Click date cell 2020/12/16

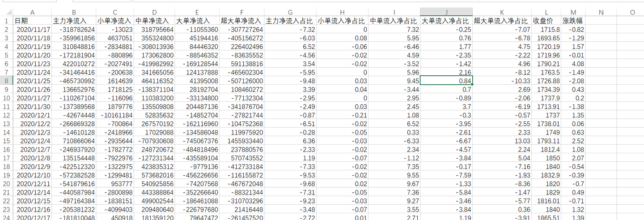(x=33, y=209)
